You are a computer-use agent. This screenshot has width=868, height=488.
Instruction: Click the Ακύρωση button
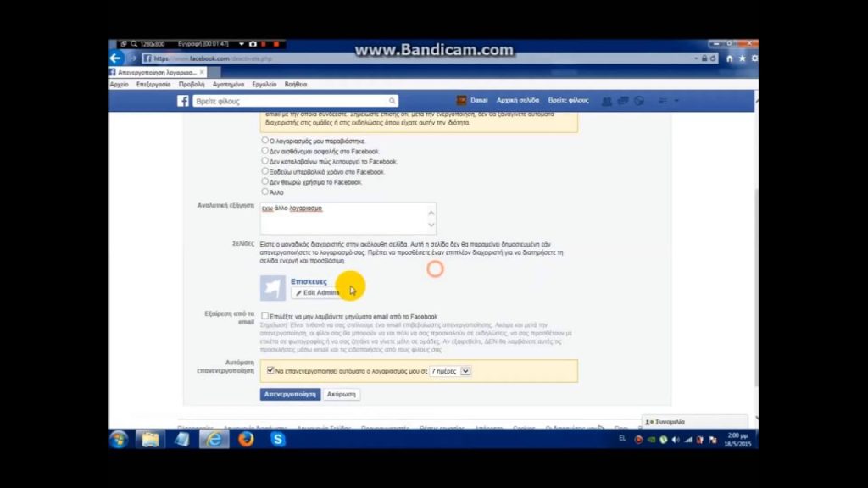pos(342,395)
